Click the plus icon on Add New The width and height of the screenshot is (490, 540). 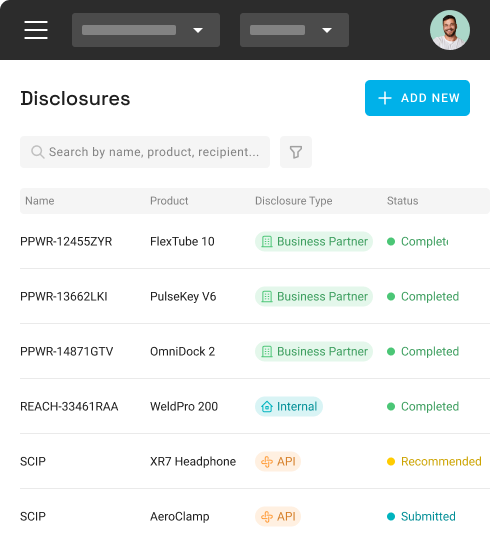pyautogui.click(x=385, y=98)
